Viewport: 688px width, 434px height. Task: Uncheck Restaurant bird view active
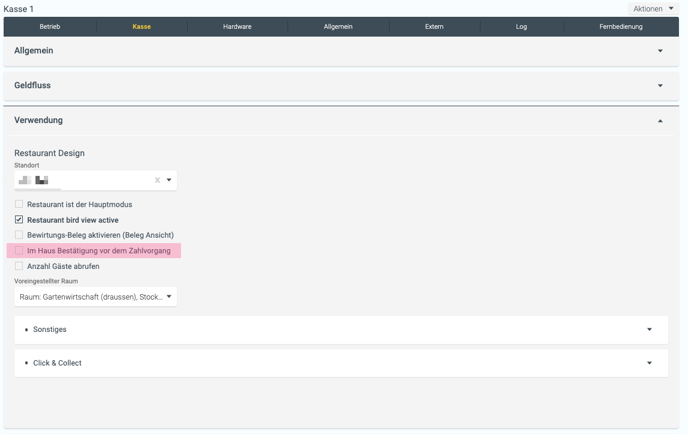click(19, 220)
